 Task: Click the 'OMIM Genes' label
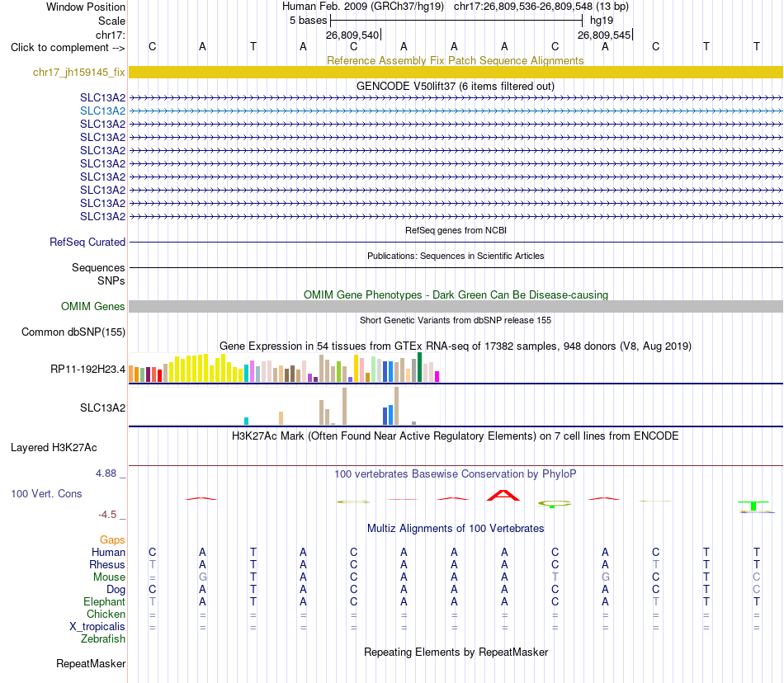coord(92,306)
